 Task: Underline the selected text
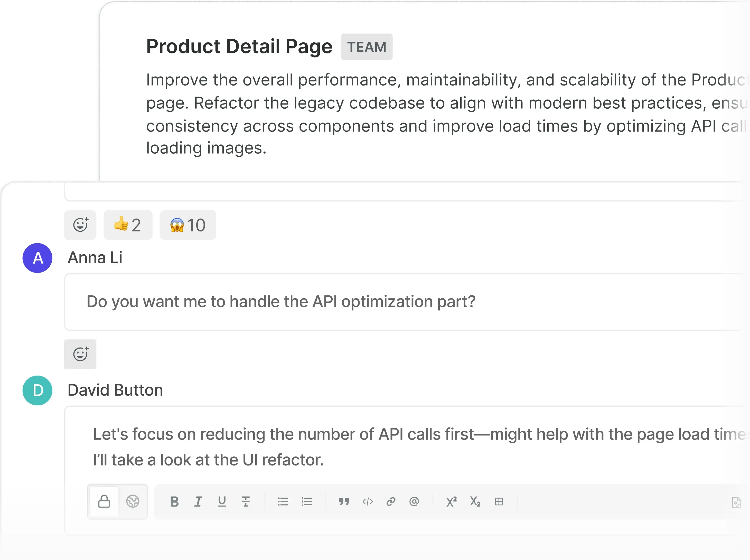pos(222,501)
